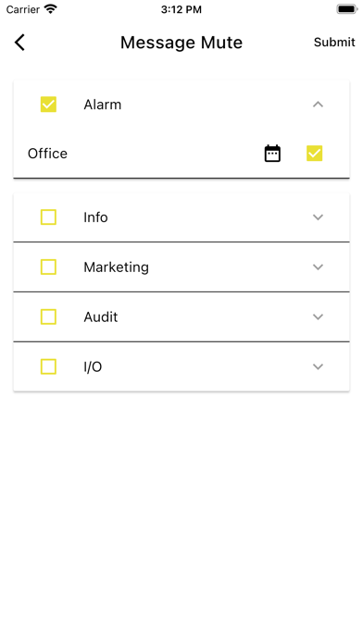Open the calendar icon for Office
Image resolution: width=363 pixels, height=644 pixels.
[x=272, y=154]
